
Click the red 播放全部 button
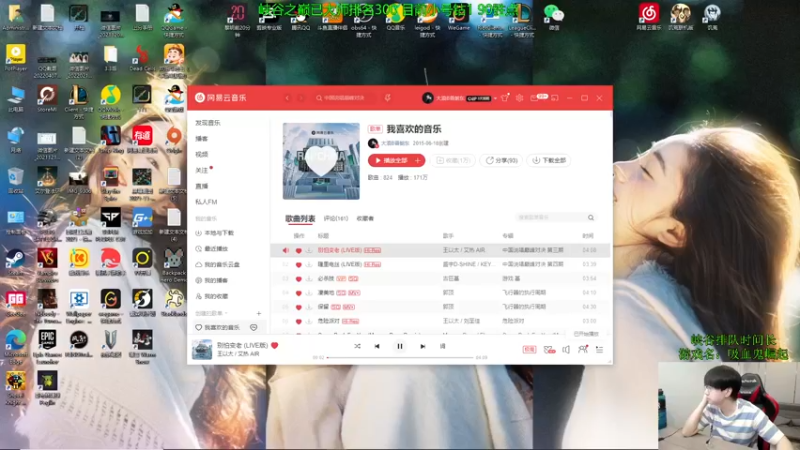(391, 160)
